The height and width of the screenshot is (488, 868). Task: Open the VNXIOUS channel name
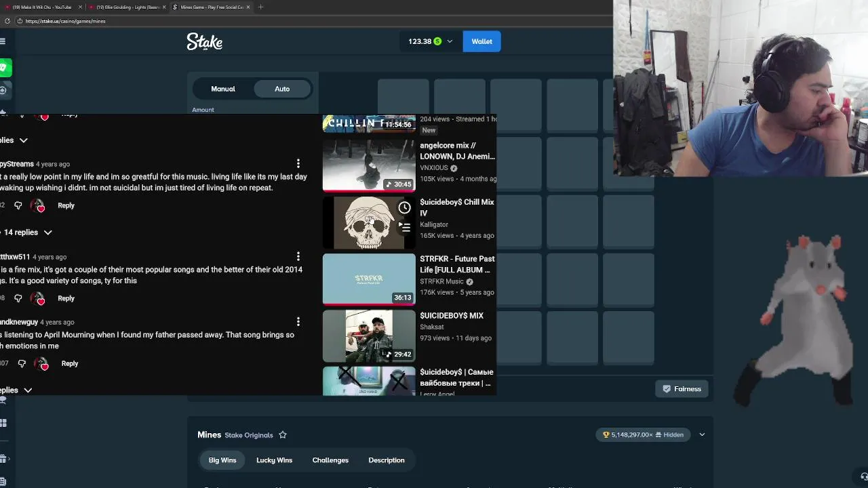tap(434, 168)
